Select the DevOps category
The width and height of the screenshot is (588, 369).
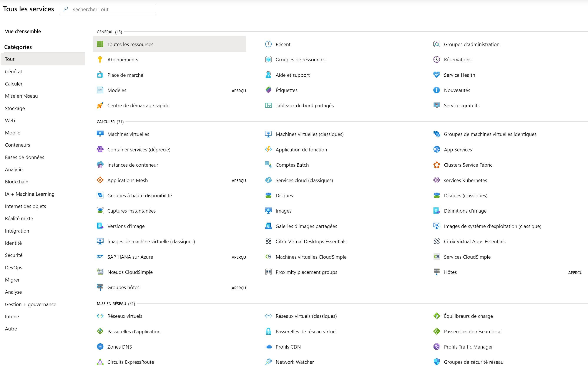14,267
